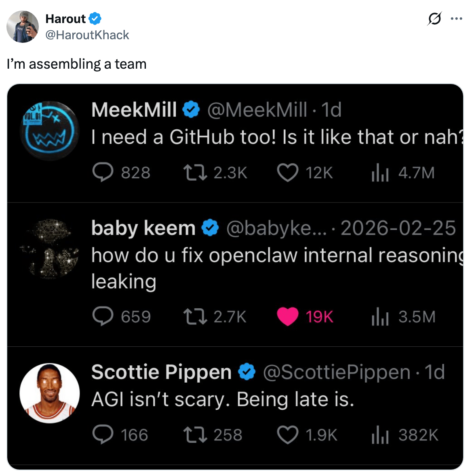Open the three-dot more options menu
472x476 pixels.
[456, 19]
